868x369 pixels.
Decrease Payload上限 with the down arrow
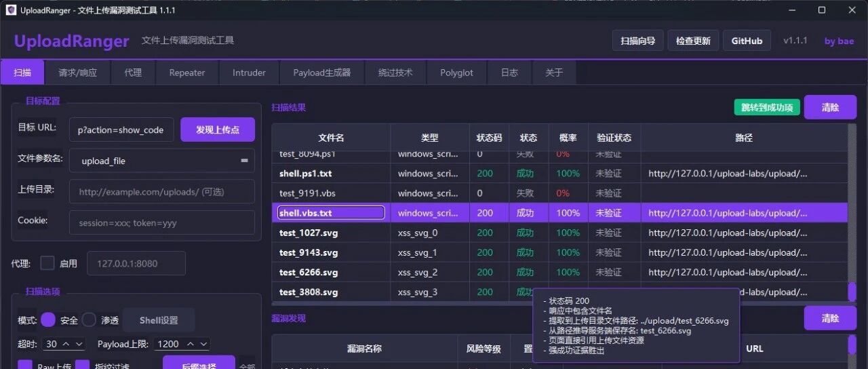(203, 344)
